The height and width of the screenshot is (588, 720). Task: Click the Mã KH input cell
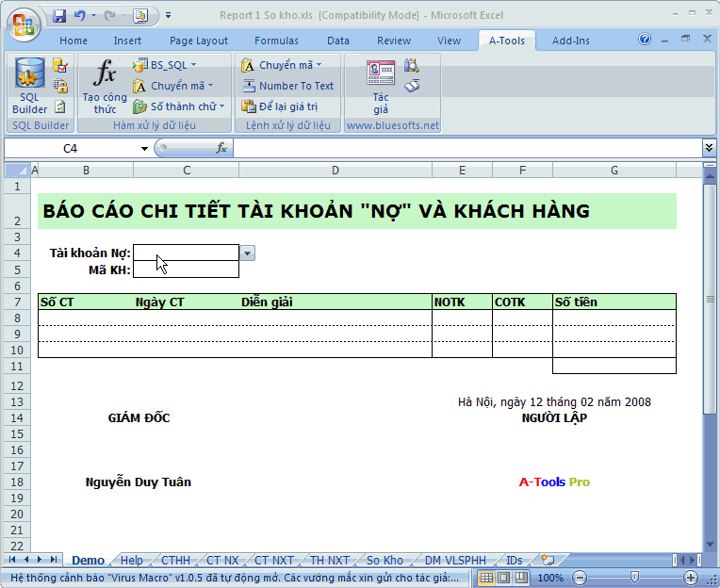point(186,270)
